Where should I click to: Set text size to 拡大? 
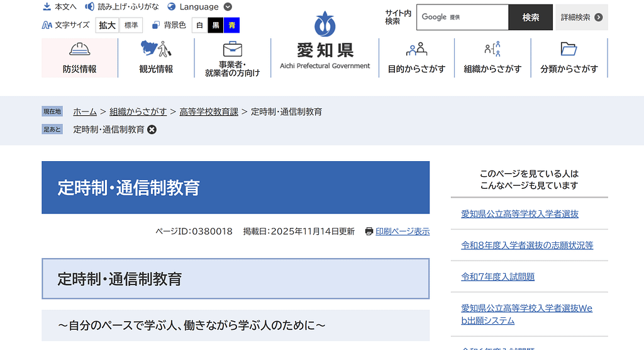tap(108, 25)
